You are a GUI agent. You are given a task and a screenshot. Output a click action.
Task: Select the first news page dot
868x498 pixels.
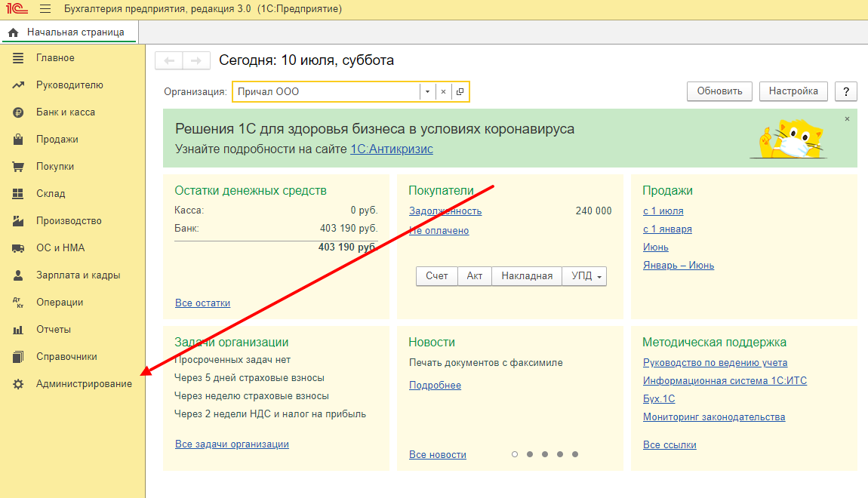(x=515, y=454)
